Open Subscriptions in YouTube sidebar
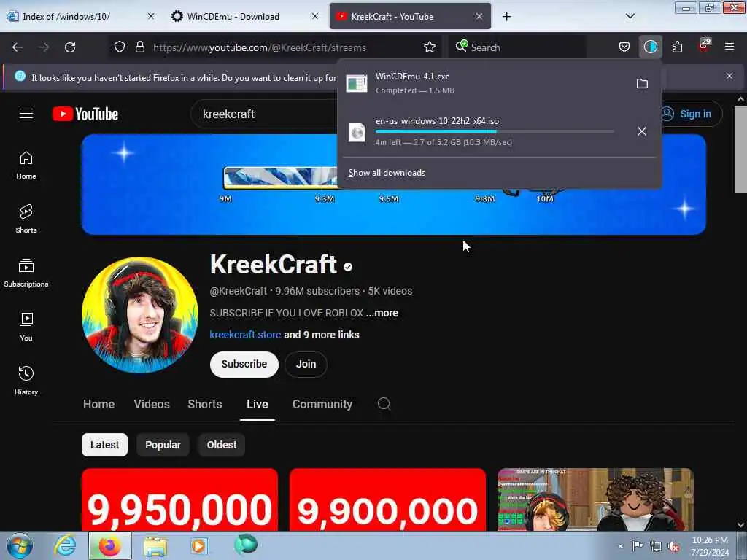 click(26, 273)
